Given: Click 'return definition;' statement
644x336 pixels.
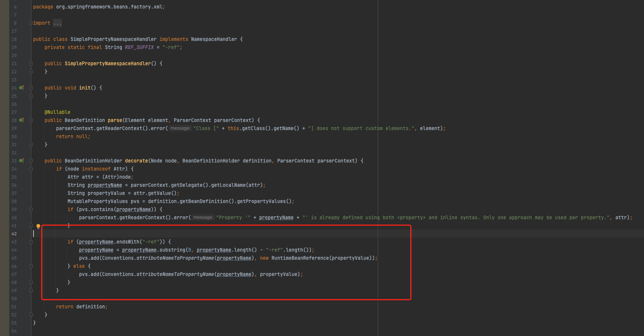Looking at the screenshot, I should tap(82, 307).
